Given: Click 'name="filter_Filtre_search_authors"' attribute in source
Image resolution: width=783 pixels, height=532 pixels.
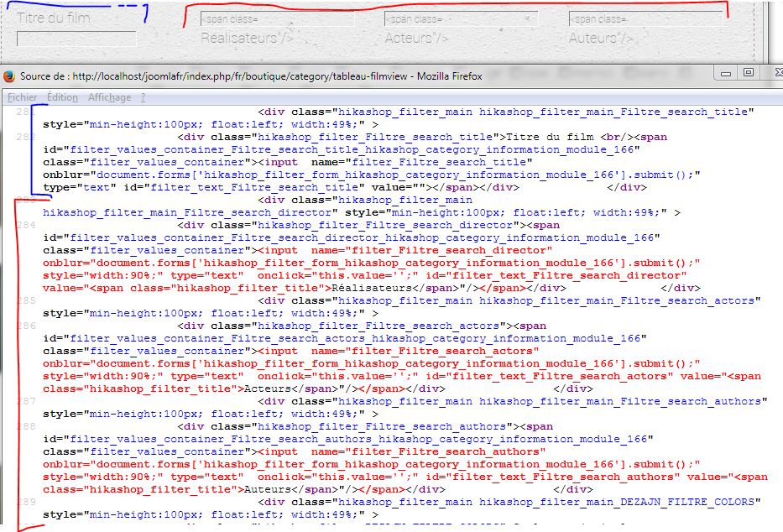Looking at the screenshot, I should pos(429,451).
